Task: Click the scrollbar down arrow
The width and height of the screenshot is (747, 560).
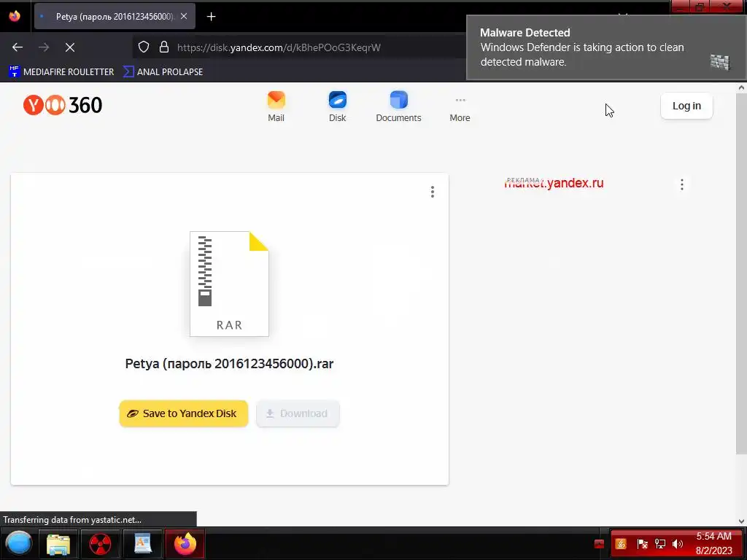Action: [x=741, y=521]
